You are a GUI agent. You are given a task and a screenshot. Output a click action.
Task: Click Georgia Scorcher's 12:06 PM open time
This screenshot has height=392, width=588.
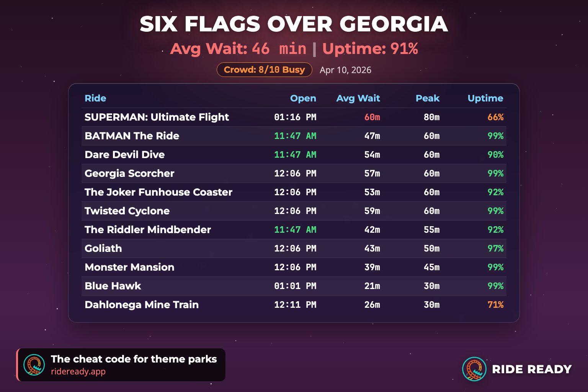pyautogui.click(x=295, y=173)
